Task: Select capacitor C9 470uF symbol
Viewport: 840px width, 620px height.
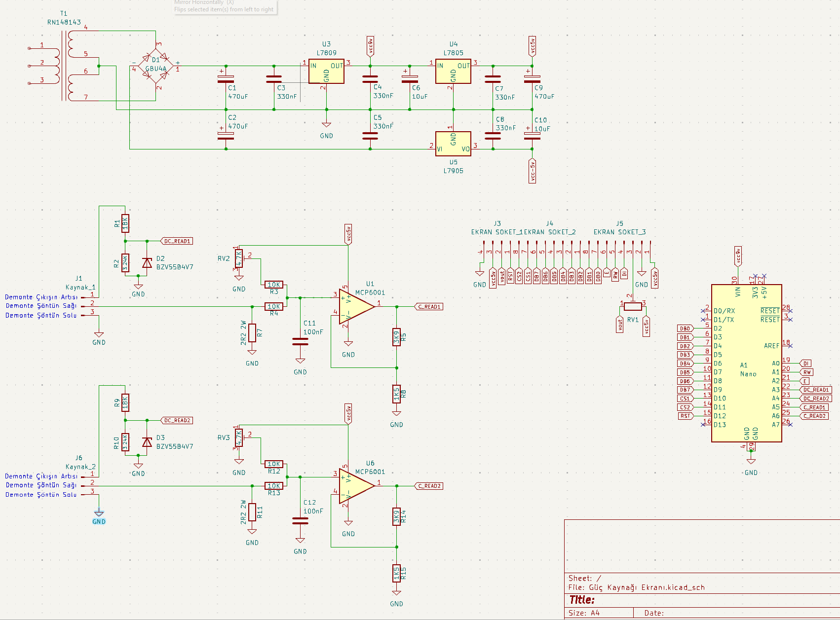Action: pyautogui.click(x=532, y=79)
